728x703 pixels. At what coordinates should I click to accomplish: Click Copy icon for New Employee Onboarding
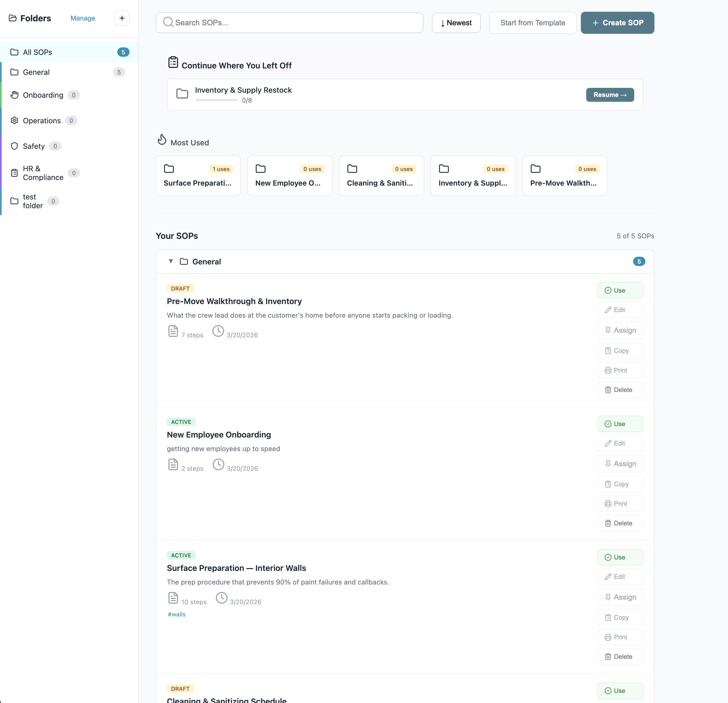coord(608,484)
